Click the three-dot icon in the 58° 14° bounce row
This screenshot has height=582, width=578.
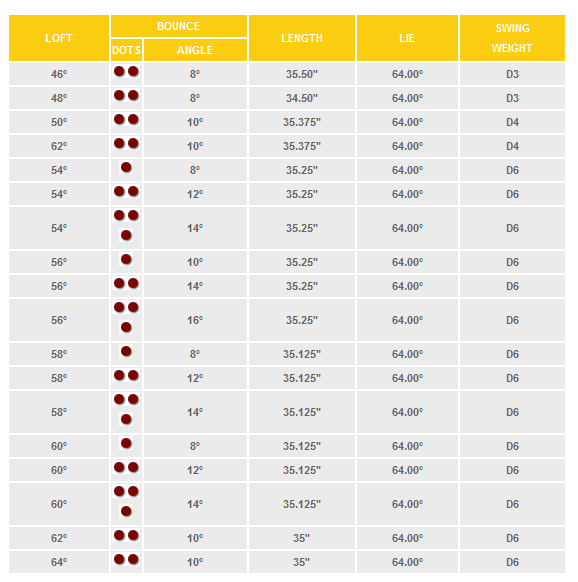pyautogui.click(x=126, y=409)
